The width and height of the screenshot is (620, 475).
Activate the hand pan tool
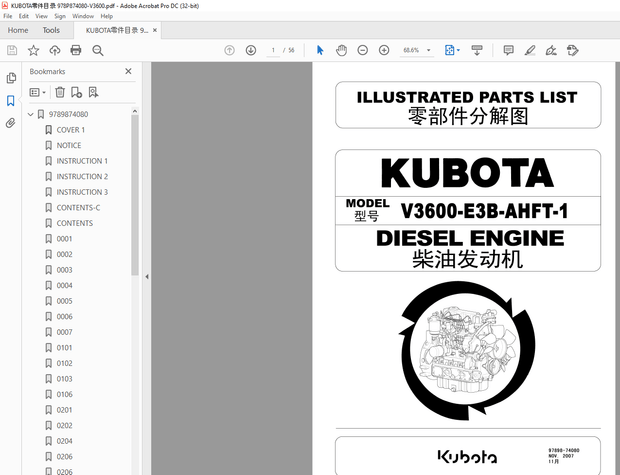coord(341,50)
